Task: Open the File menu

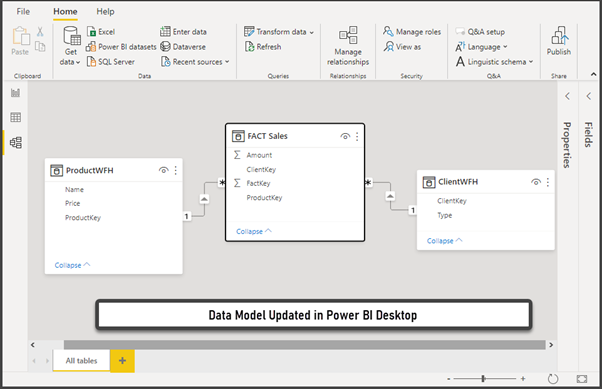Action: pyautogui.click(x=23, y=12)
